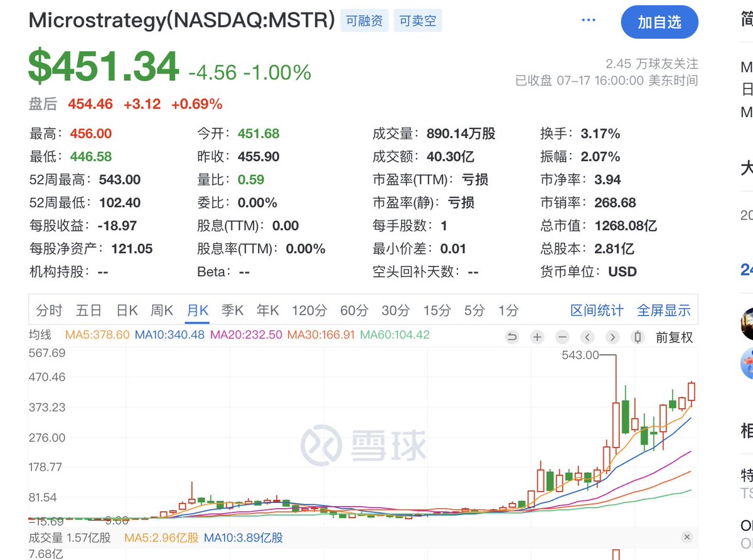This screenshot has height=560, width=753.
Task: Zoom out the K-line chart with minus icon
Action: pos(562,337)
